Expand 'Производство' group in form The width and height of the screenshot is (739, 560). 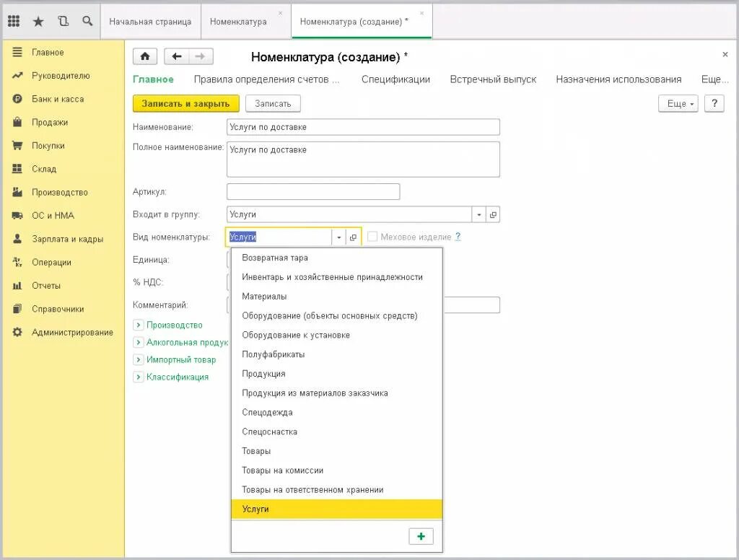point(138,325)
